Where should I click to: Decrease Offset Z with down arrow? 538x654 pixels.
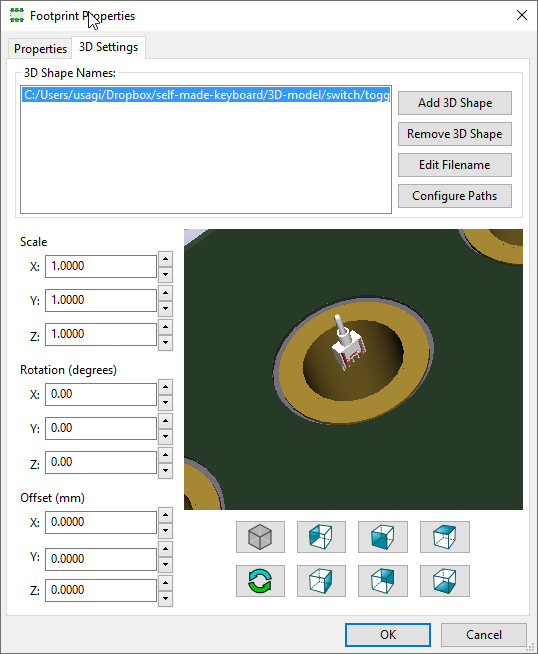pos(166,599)
